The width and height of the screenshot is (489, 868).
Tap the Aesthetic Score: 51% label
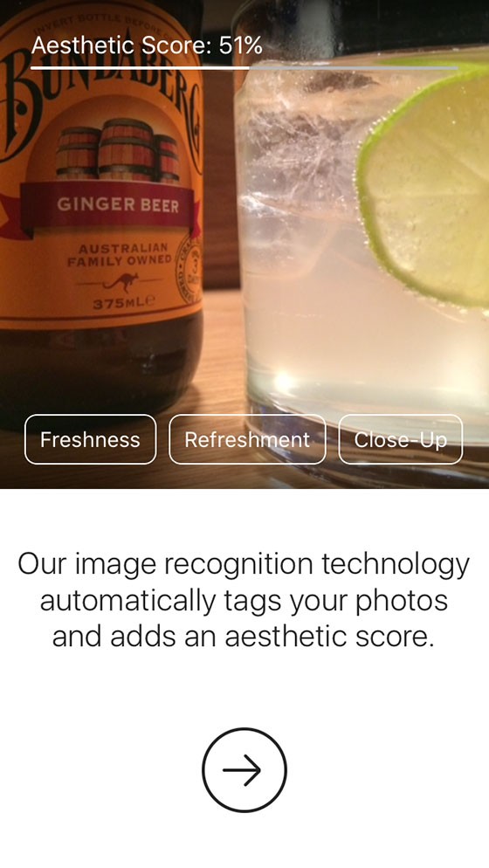pyautogui.click(x=147, y=45)
